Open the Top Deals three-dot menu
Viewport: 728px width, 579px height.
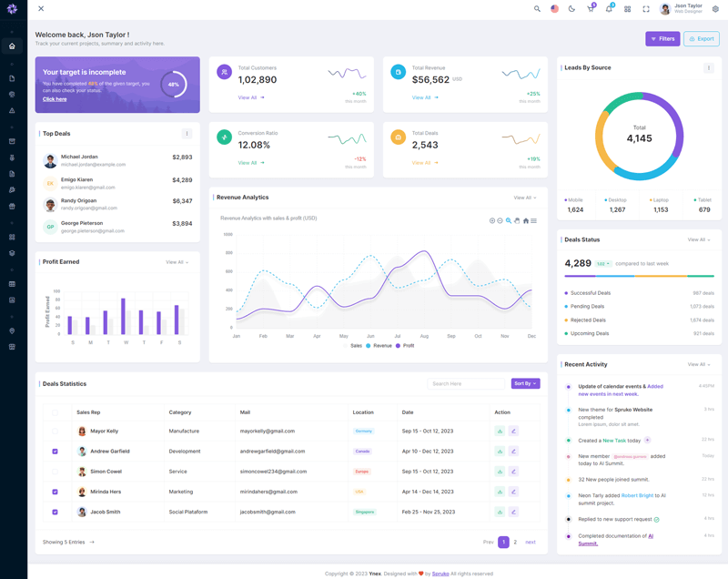tap(187, 134)
